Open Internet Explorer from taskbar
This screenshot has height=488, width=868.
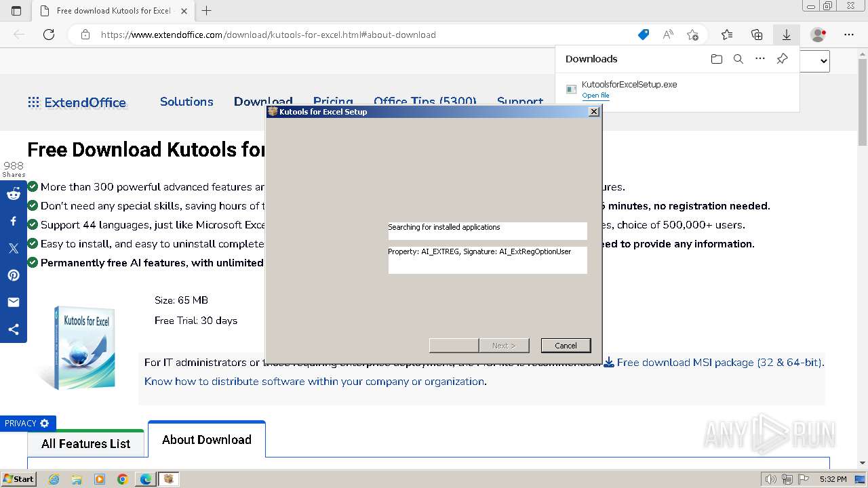coord(54,479)
